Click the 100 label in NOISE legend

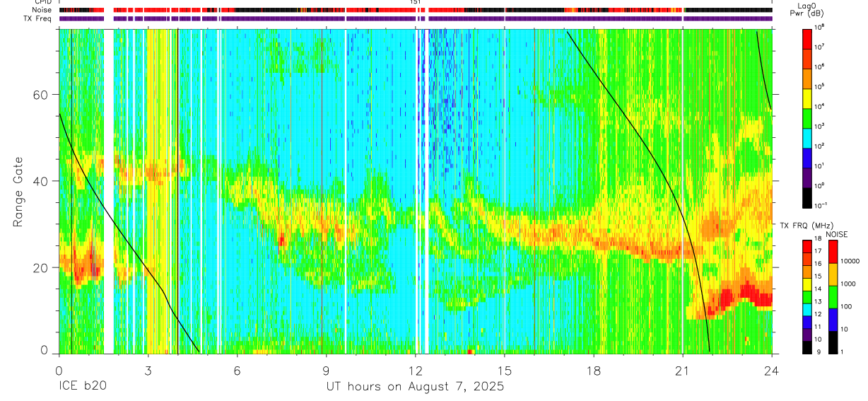click(x=846, y=306)
